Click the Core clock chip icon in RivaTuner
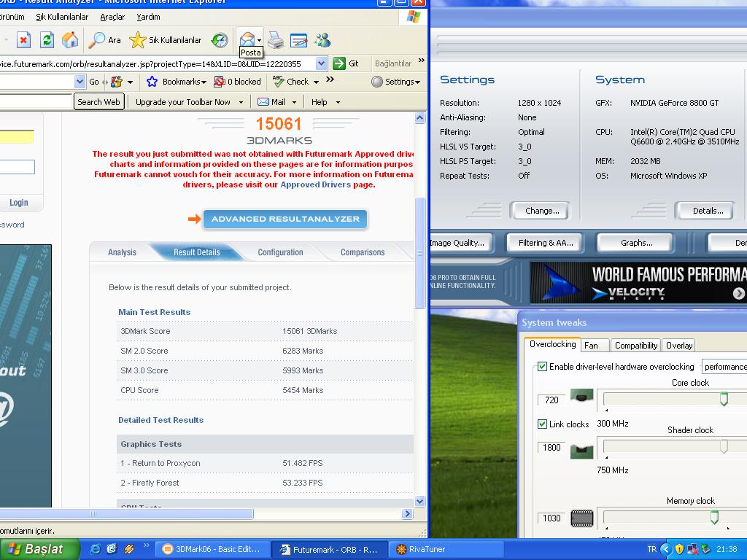Screen dimensions: 747x560 point(581,396)
